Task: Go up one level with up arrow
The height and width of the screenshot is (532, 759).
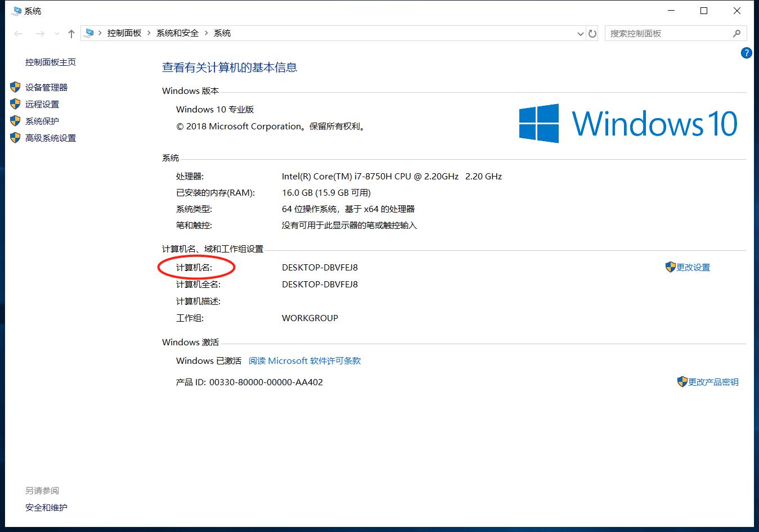Action: [x=71, y=34]
